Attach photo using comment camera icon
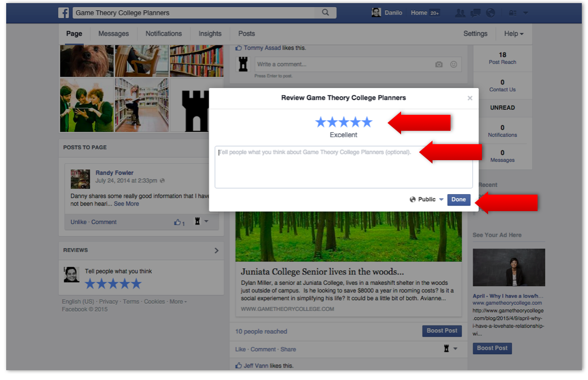The width and height of the screenshot is (588, 380). (439, 64)
